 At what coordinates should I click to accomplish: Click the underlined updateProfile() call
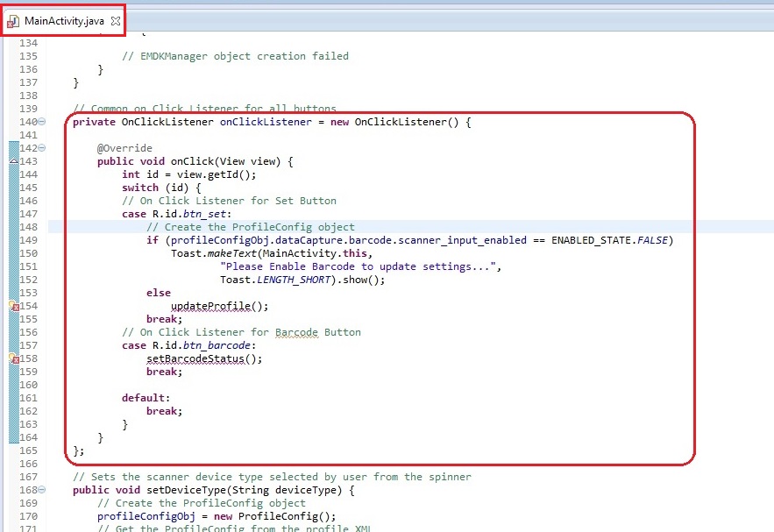pyautogui.click(x=219, y=306)
